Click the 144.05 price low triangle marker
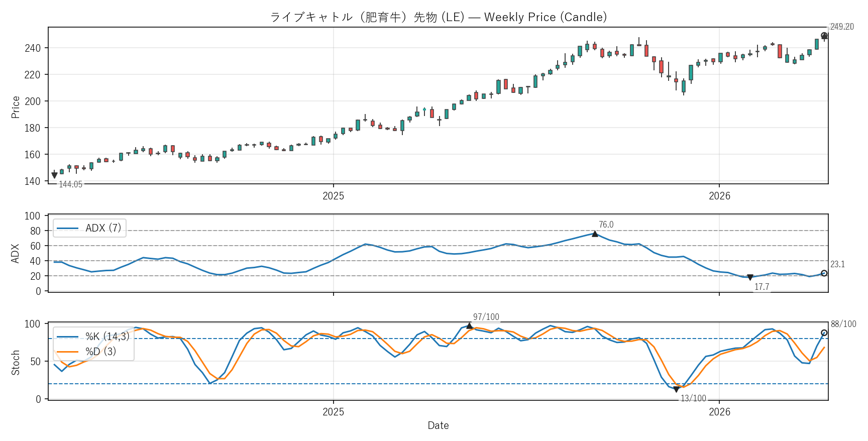The image size is (868, 441). tap(55, 175)
